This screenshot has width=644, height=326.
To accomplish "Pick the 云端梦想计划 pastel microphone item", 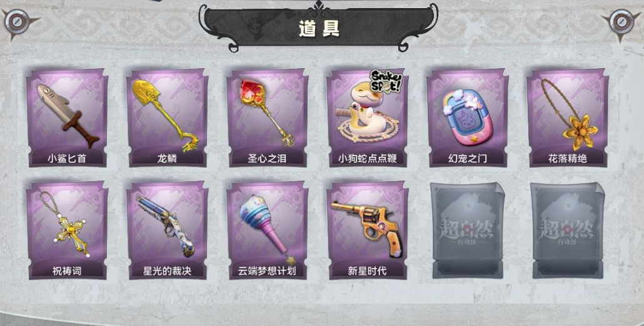I will pyautogui.click(x=268, y=230).
